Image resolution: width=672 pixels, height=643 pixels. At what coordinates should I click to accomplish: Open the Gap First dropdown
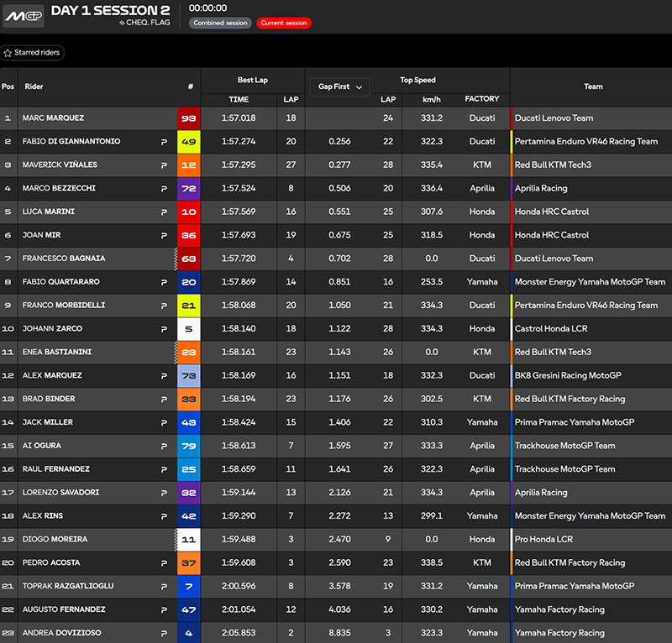coord(339,86)
